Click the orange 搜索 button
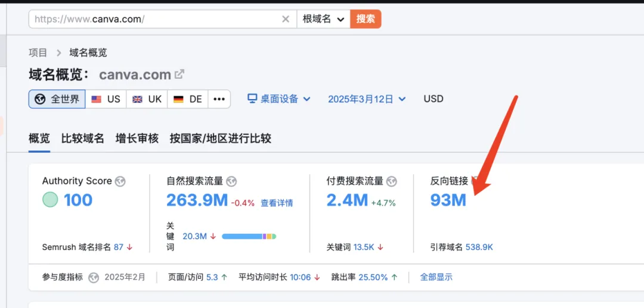The image size is (644, 308). [366, 19]
